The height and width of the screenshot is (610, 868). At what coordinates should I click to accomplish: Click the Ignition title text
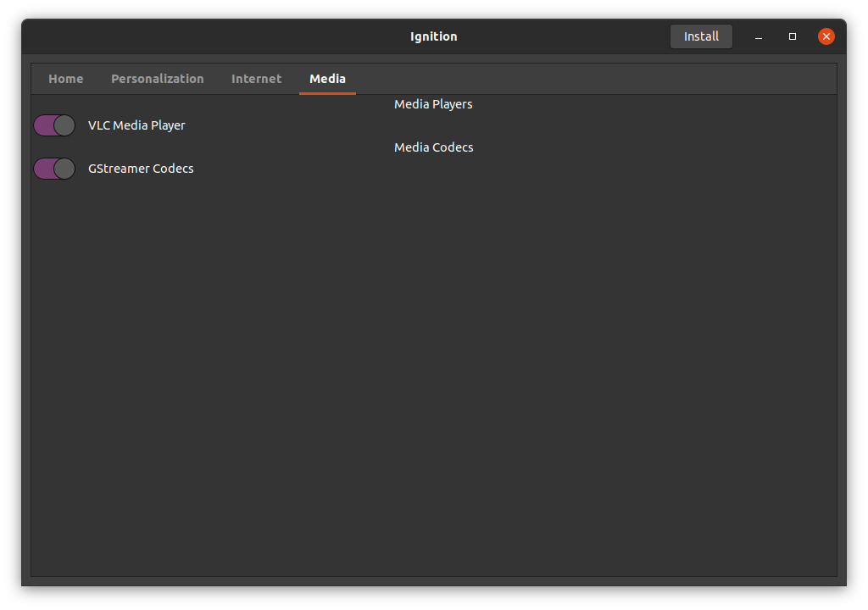[x=433, y=36]
